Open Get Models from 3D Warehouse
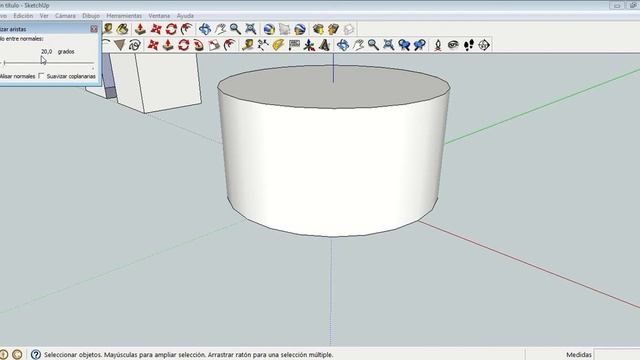The width and height of the screenshot is (640, 360). (x=318, y=29)
